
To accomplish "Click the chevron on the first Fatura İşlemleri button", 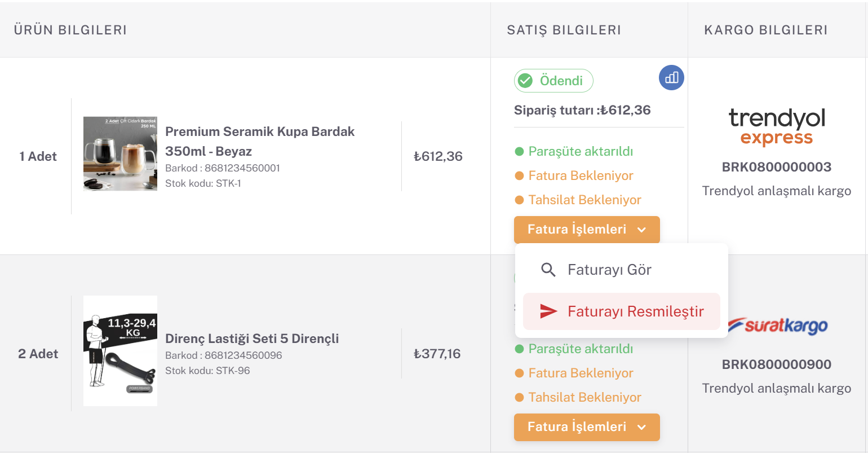I will tap(641, 230).
